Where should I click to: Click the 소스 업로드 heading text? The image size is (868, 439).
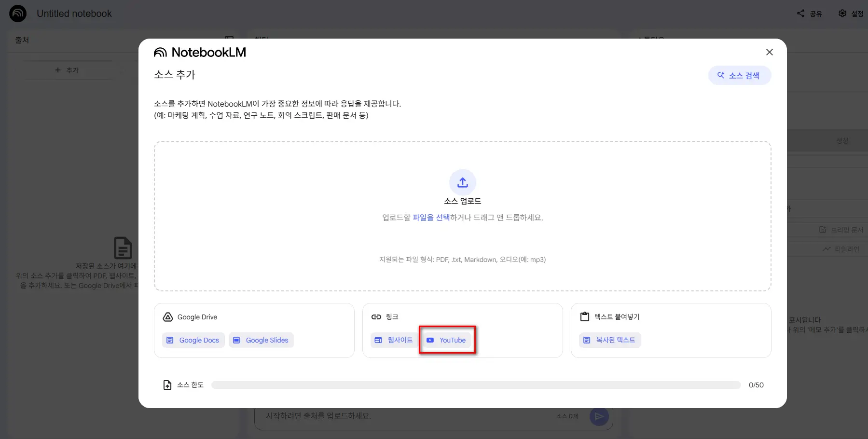point(462,201)
